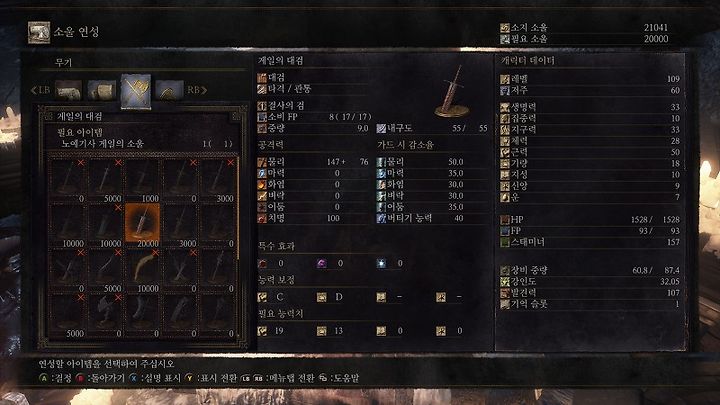720x405 pixels.
Task: Open the first category tab beside LB
Action: click(68, 90)
